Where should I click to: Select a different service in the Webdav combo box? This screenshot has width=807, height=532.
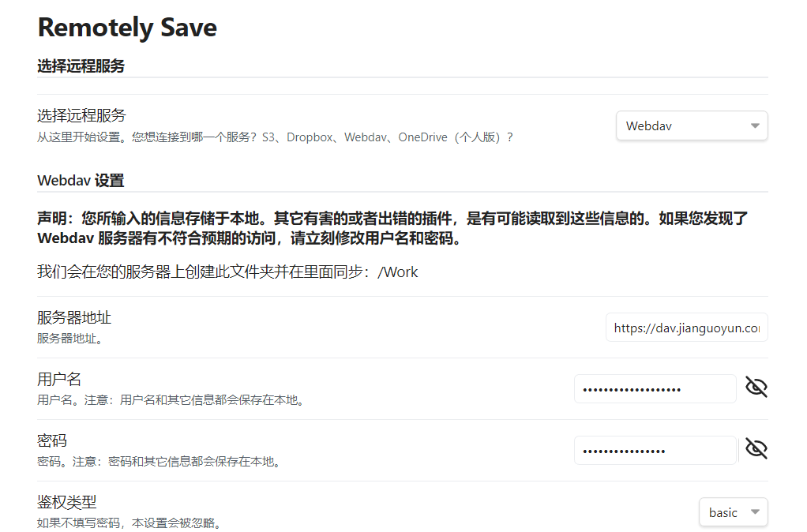[692, 125]
